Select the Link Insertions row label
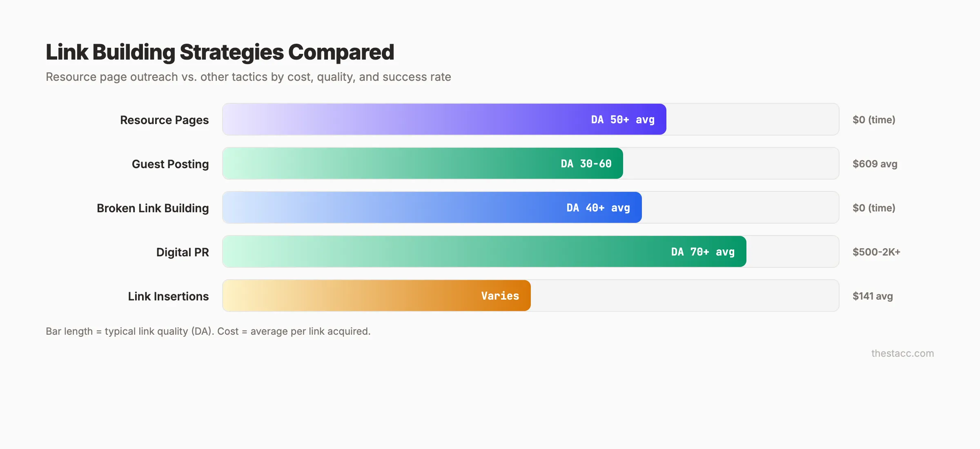Viewport: 980px width, 449px height. pos(168,296)
